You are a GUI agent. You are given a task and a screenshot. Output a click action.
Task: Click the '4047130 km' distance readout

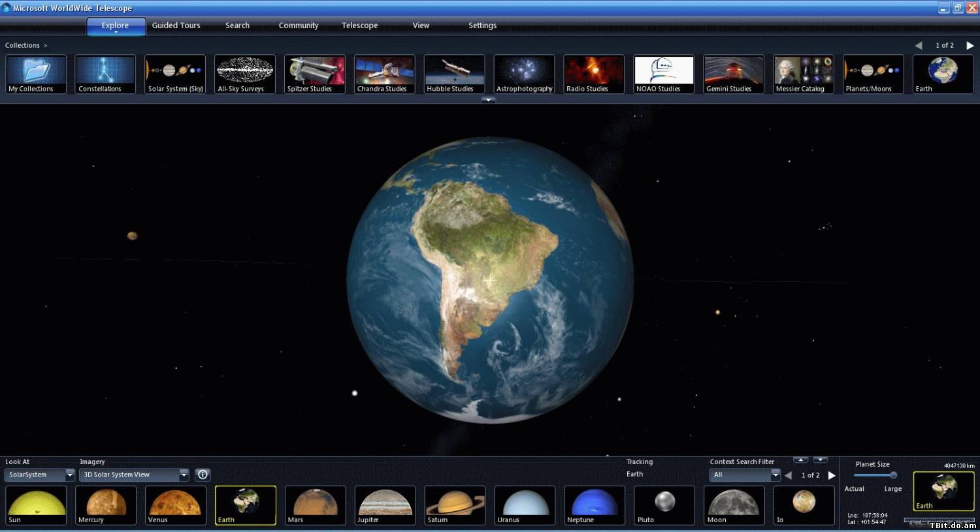click(x=959, y=465)
